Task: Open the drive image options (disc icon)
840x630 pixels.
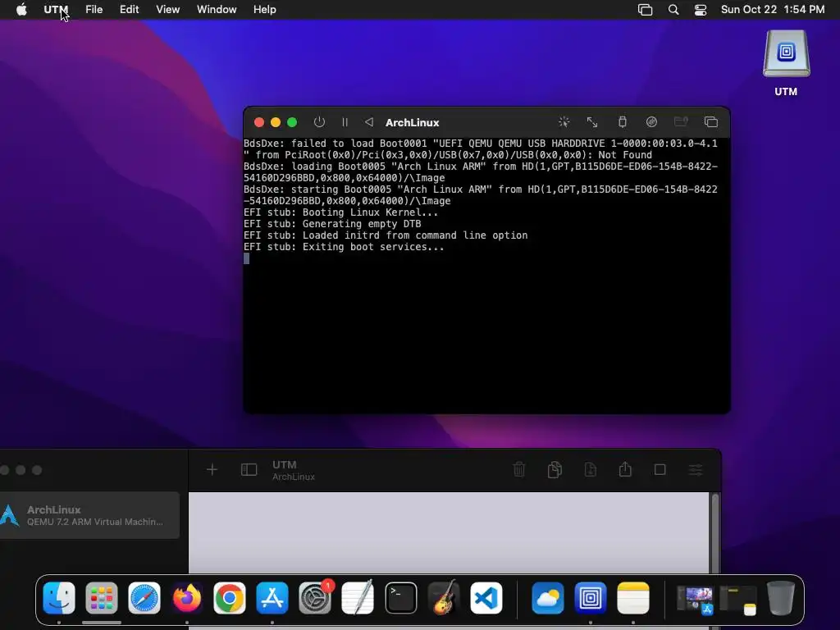Action: pyautogui.click(x=651, y=122)
